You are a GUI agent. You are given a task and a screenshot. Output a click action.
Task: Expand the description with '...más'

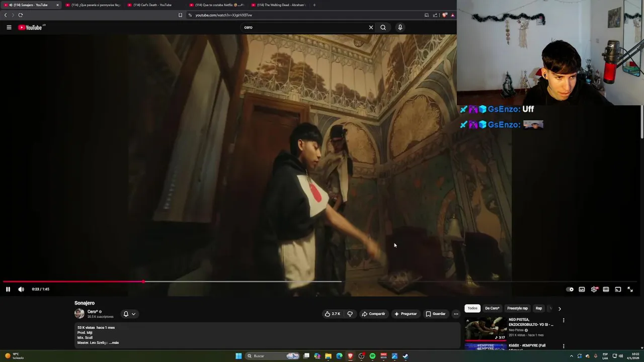[114, 343]
